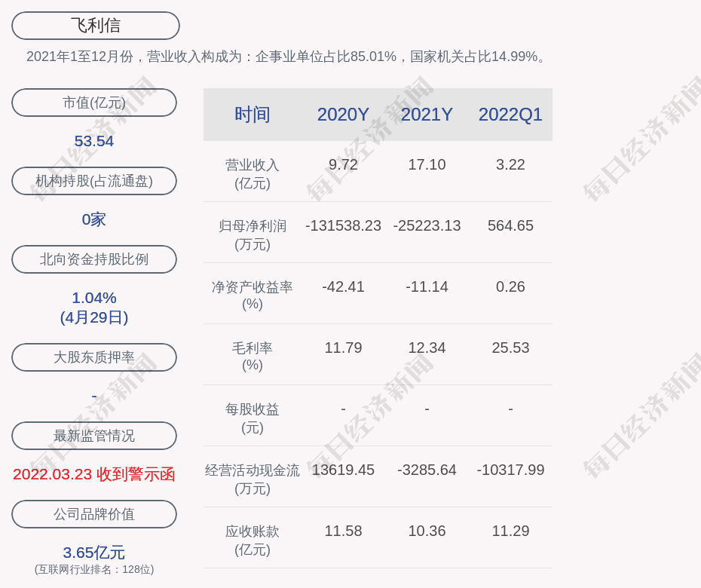
Task: Click the 时间 table header
Action: coord(253,115)
